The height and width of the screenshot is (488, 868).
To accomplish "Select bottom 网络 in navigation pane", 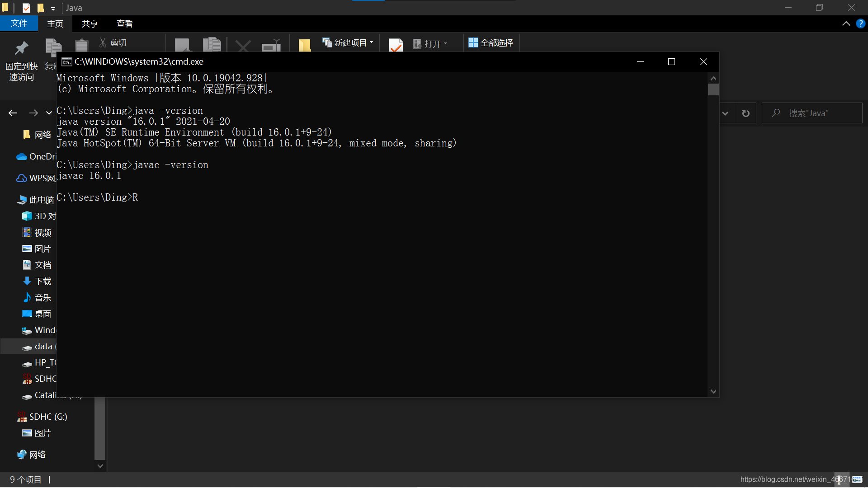I will 32,455.
